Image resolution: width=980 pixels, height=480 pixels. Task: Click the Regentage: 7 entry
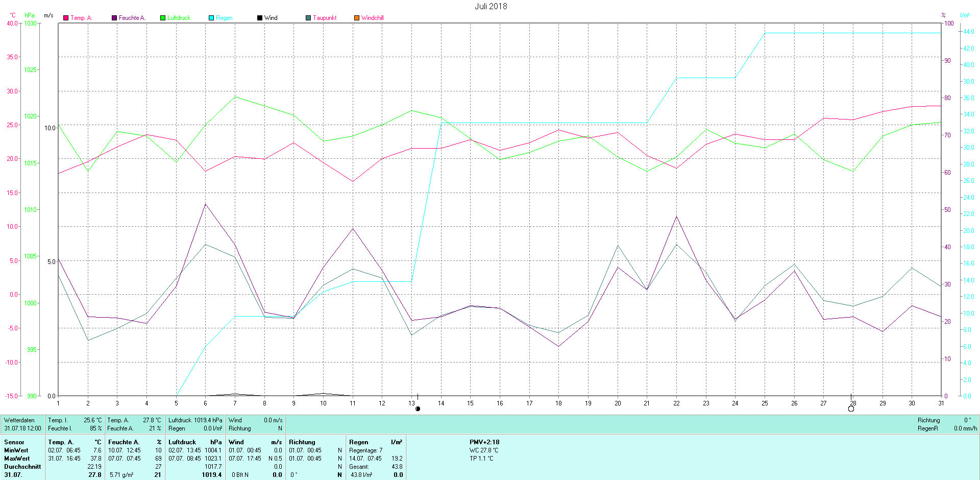(365, 450)
